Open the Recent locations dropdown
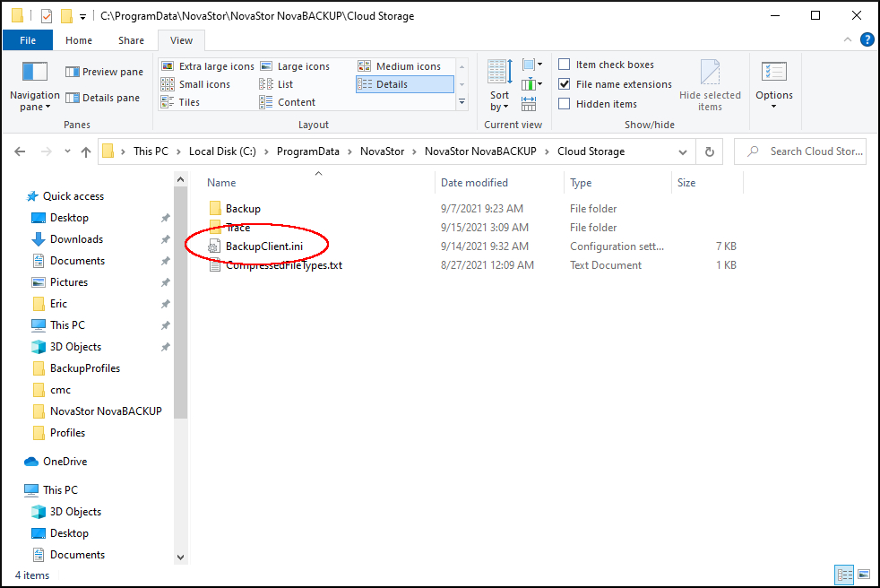This screenshot has height=588, width=880. (x=67, y=151)
